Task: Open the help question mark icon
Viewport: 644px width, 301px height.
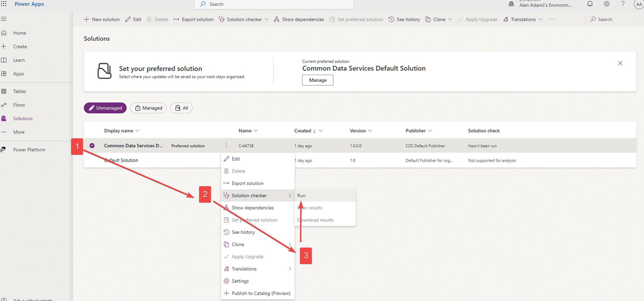Action: 623,4
